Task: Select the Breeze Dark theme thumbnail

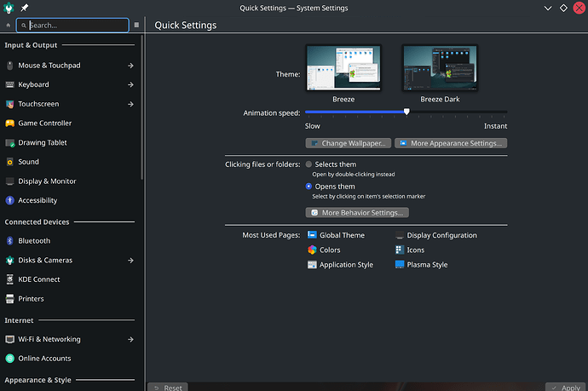Action: pyautogui.click(x=440, y=68)
